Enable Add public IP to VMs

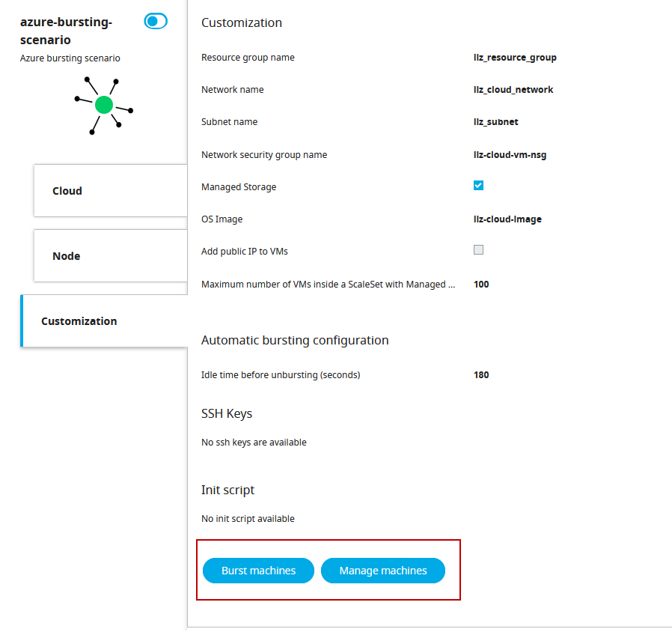479,250
